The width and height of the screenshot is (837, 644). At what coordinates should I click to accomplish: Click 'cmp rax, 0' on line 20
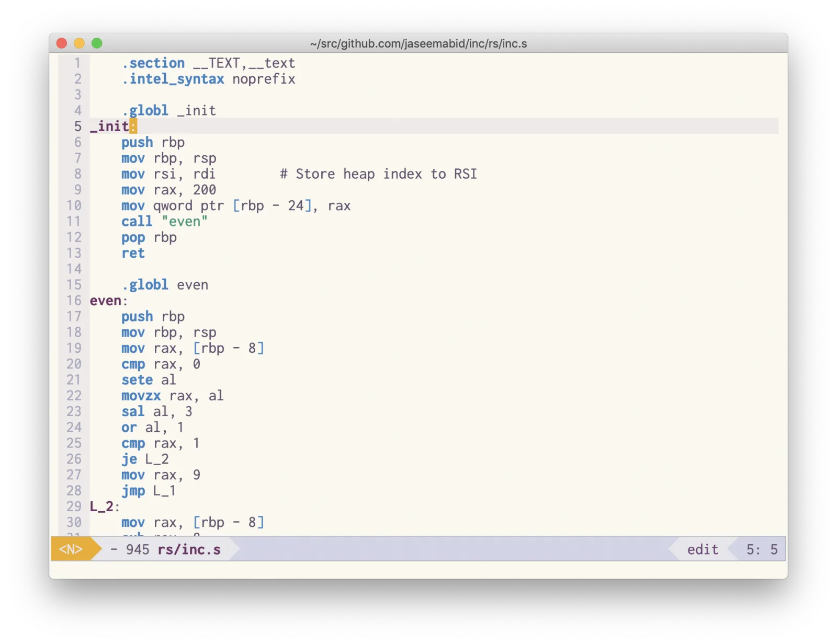tap(161, 364)
